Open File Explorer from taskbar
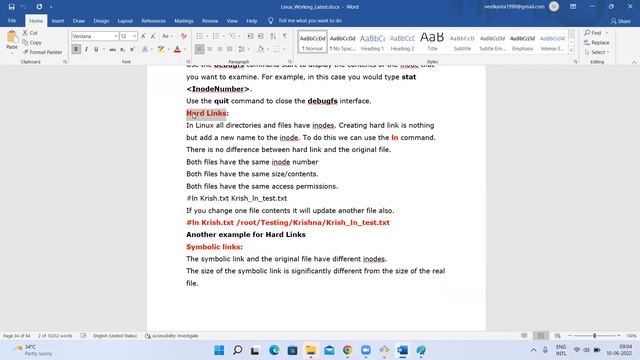 [x=311, y=350]
